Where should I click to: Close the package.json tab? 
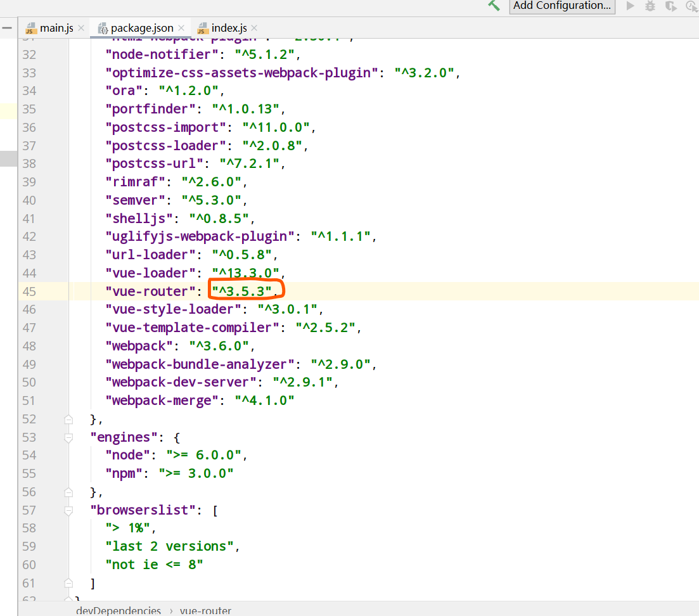[x=181, y=28]
